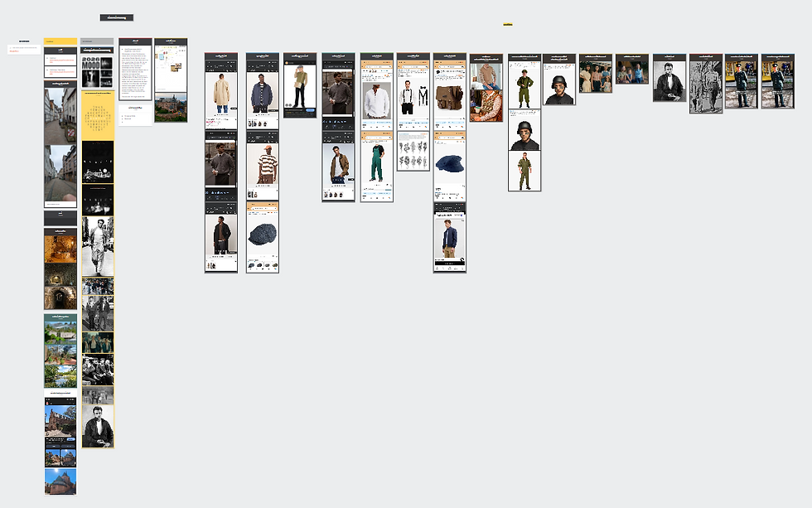Select the street photo with fingertip in frame
This screenshot has height=508, width=812.
pyautogui.click(x=60, y=173)
